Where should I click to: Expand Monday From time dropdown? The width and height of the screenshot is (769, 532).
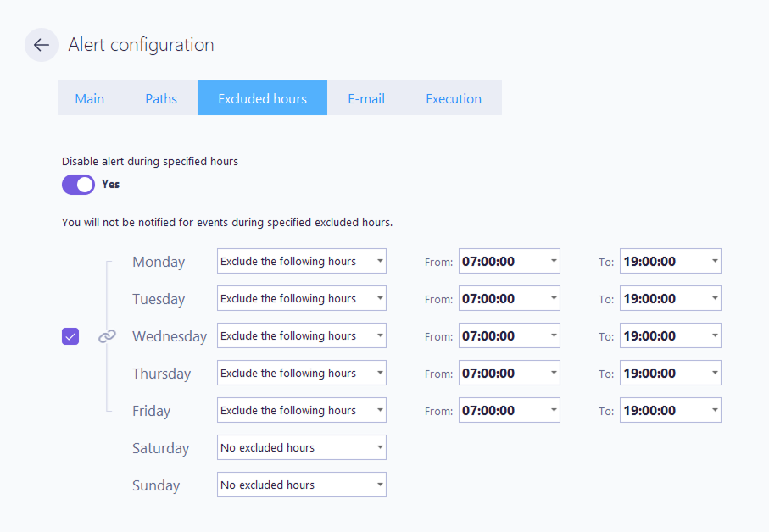[x=509, y=261]
